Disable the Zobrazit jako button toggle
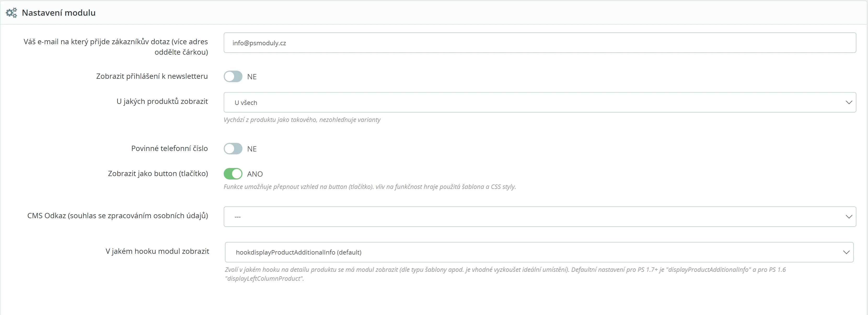 pyautogui.click(x=233, y=174)
